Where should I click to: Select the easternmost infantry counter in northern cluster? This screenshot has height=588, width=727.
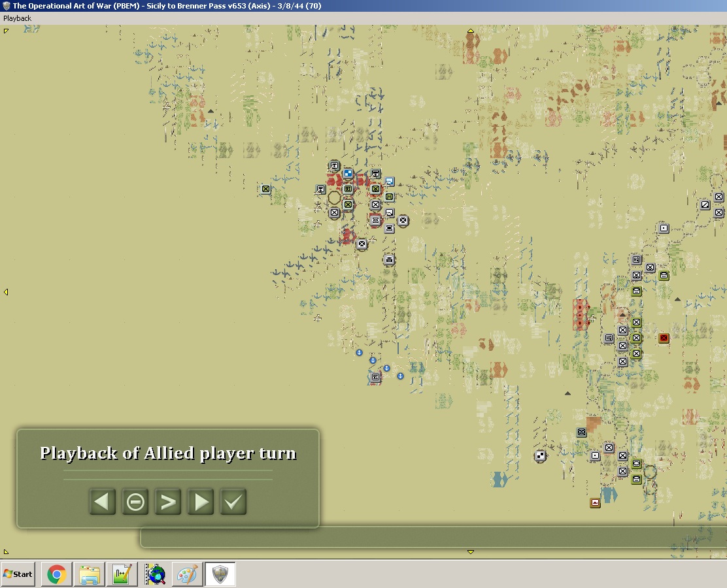pyautogui.click(x=403, y=221)
